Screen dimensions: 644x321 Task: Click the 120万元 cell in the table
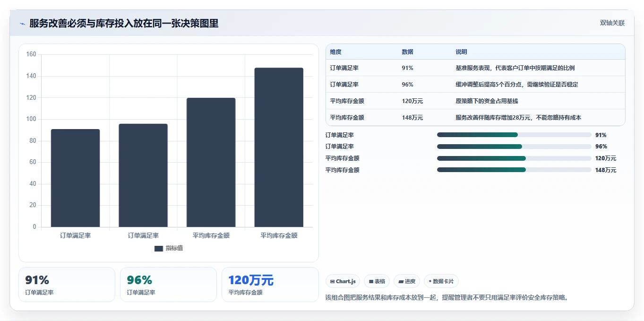click(412, 101)
